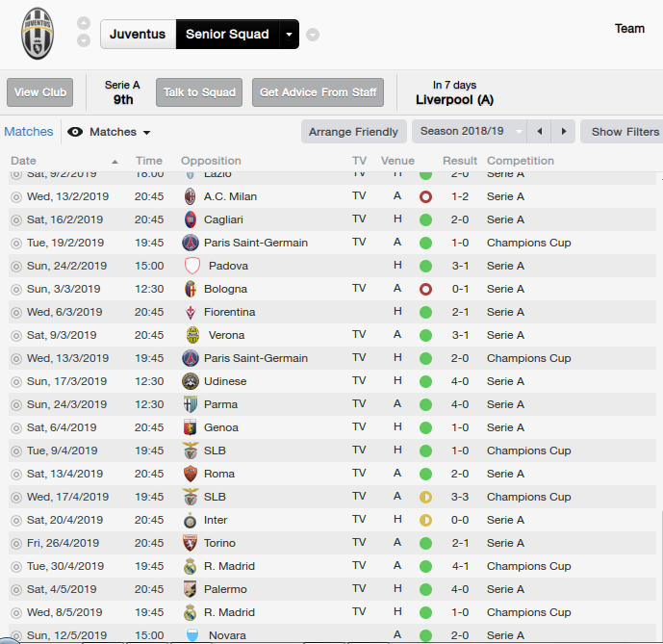
Task: Go to the previous season arrow
Action: pyautogui.click(x=540, y=132)
